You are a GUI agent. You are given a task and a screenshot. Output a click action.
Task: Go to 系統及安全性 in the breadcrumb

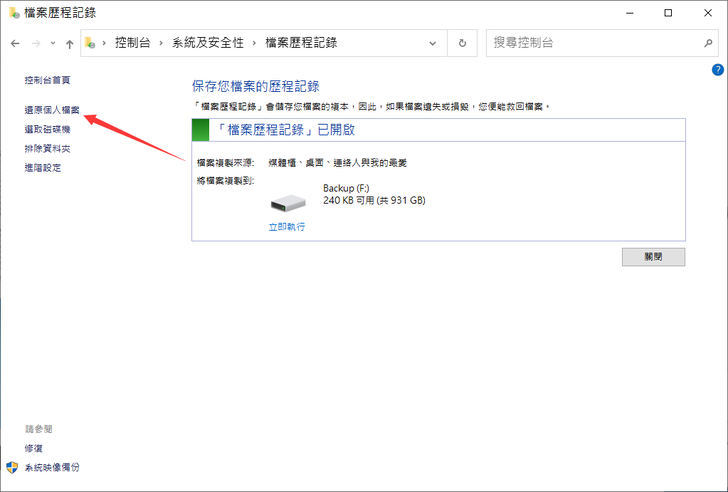click(x=210, y=44)
